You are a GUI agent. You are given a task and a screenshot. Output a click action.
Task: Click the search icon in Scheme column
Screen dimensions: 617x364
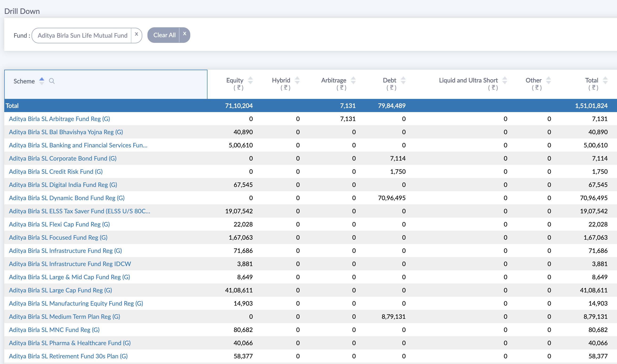[52, 81]
